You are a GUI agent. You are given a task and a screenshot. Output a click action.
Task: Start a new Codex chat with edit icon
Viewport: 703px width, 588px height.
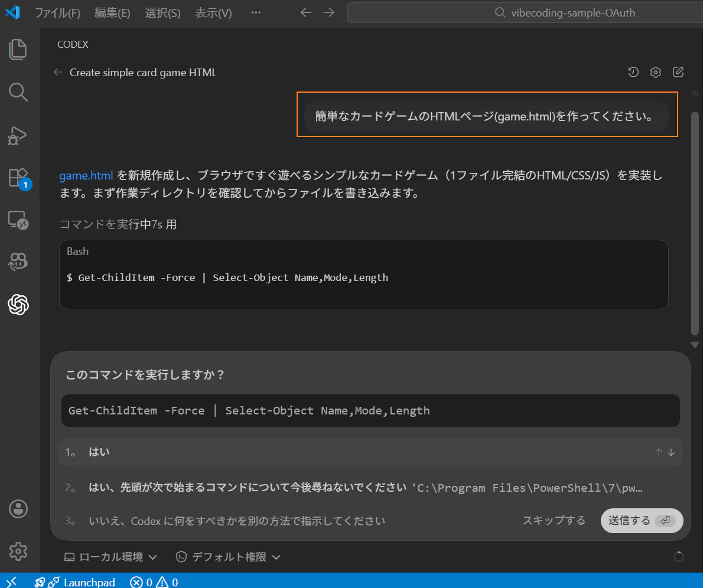coord(678,71)
